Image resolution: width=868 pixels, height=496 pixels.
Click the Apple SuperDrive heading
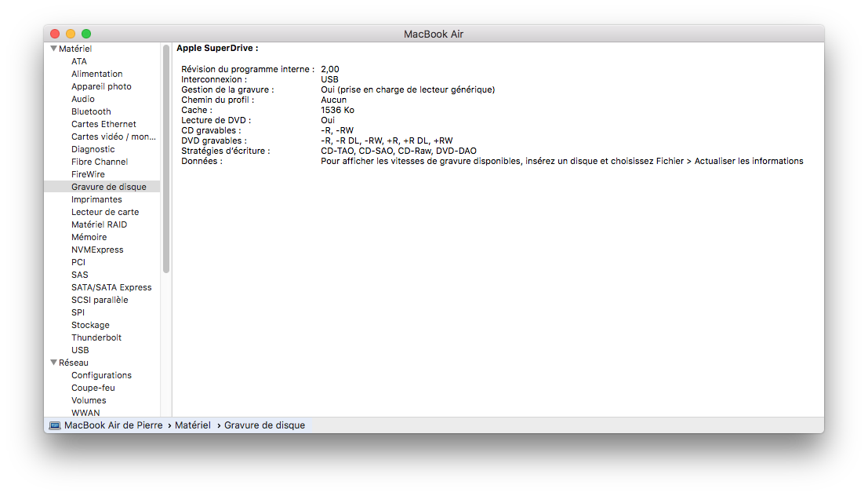tap(217, 48)
